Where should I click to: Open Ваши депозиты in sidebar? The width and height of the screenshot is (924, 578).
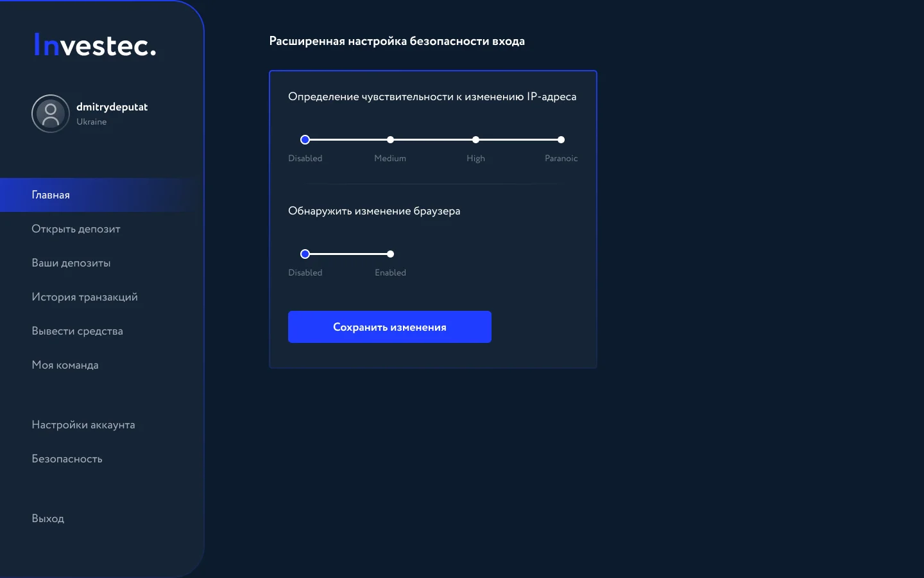[x=71, y=263]
